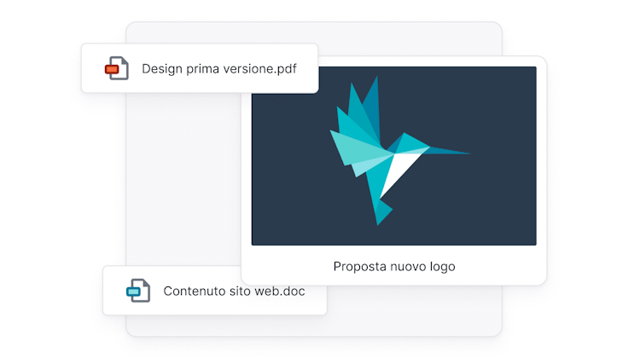Select the hummingbird logo preview image
Image resolution: width=628 pixels, height=364 pixels.
pyautogui.click(x=393, y=156)
